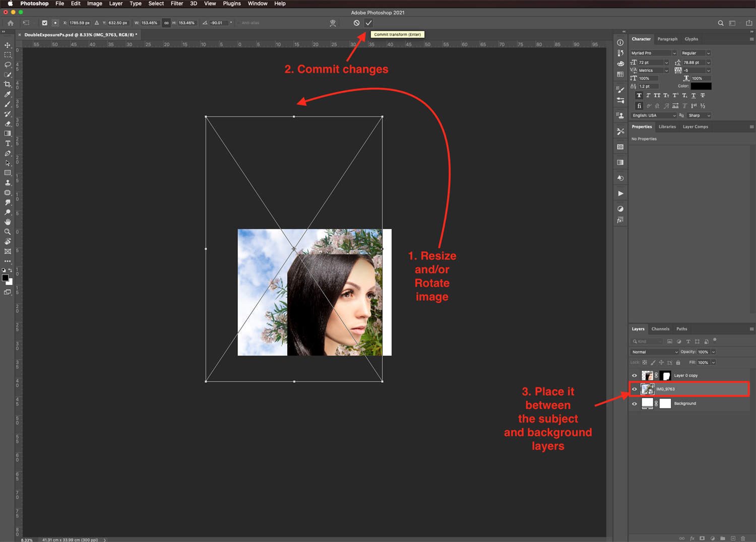Switch to the Libraries tab
Image resolution: width=756 pixels, height=542 pixels.
(667, 127)
